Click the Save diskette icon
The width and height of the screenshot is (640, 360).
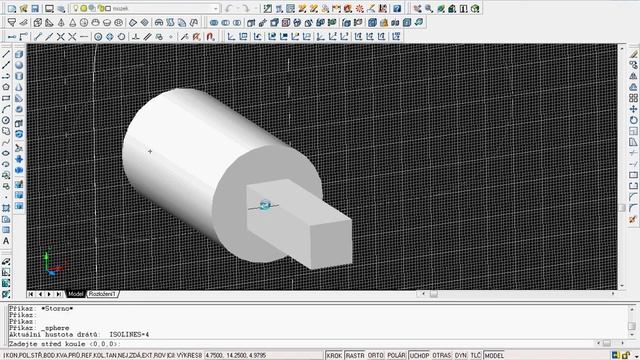click(35, 8)
